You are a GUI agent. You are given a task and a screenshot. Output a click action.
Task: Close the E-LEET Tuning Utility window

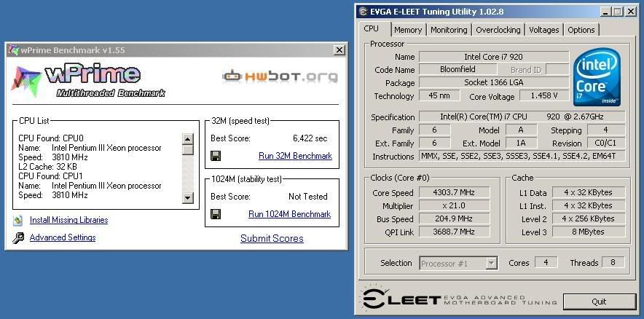(630, 12)
